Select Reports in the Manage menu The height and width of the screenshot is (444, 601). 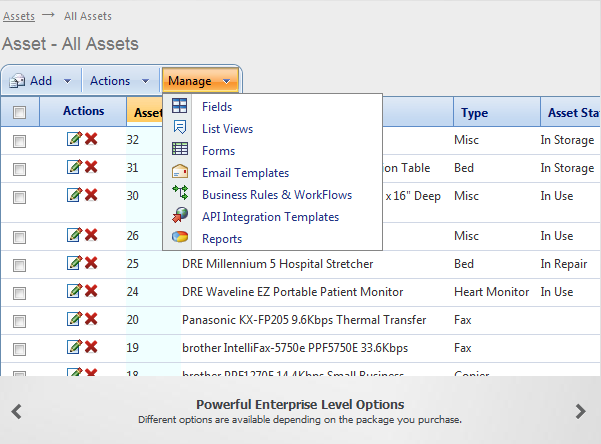click(222, 239)
